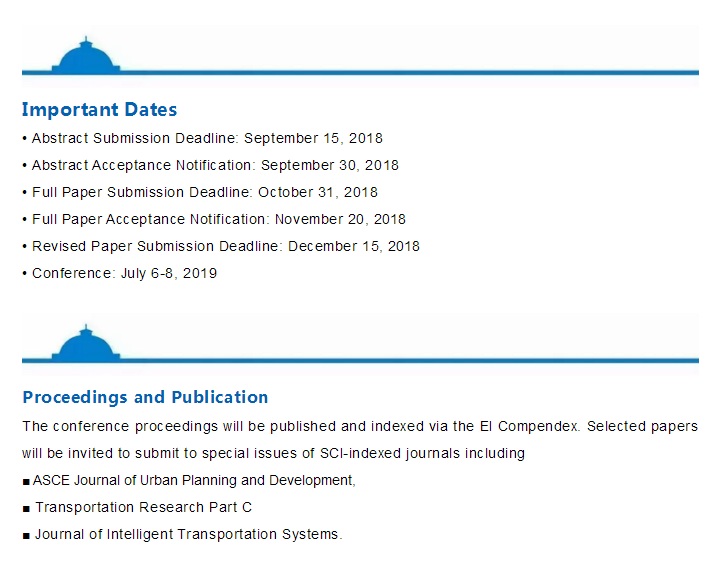Click the blue divider line above Proceedings

pos(400,359)
